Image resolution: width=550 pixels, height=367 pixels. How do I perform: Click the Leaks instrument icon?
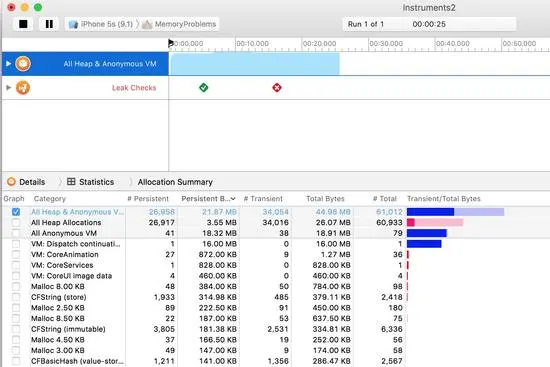(23, 87)
